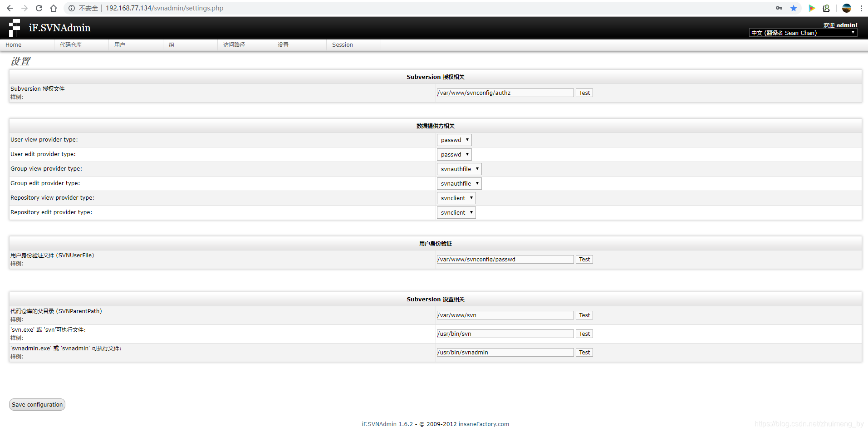Open the 访问路径 menu item
This screenshot has width=868, height=432.
click(x=234, y=44)
